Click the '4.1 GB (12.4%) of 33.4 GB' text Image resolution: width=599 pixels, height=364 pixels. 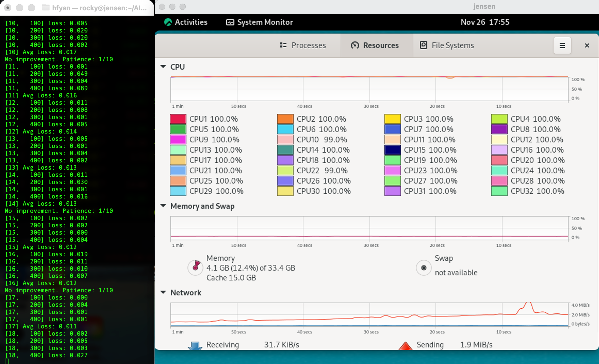tap(251, 268)
